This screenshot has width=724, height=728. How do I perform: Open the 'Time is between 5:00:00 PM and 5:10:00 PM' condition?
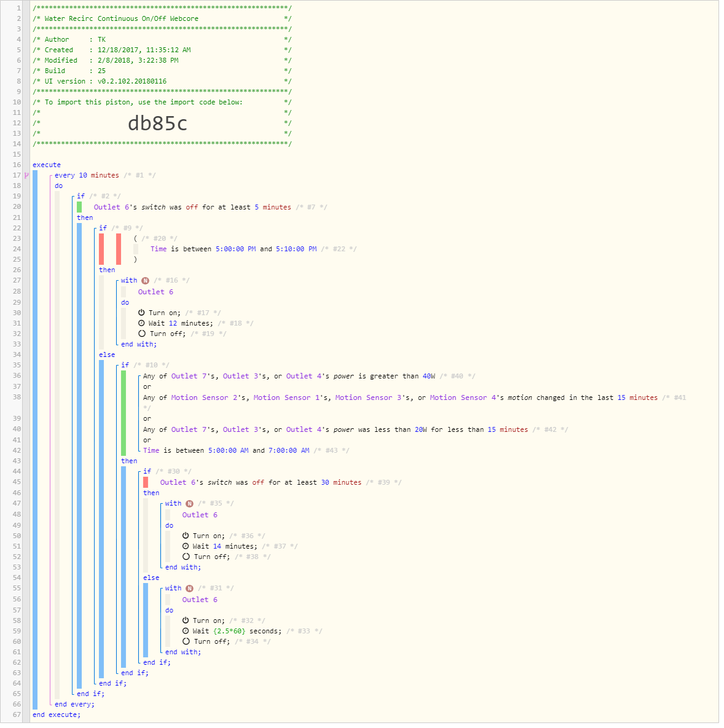(x=235, y=251)
